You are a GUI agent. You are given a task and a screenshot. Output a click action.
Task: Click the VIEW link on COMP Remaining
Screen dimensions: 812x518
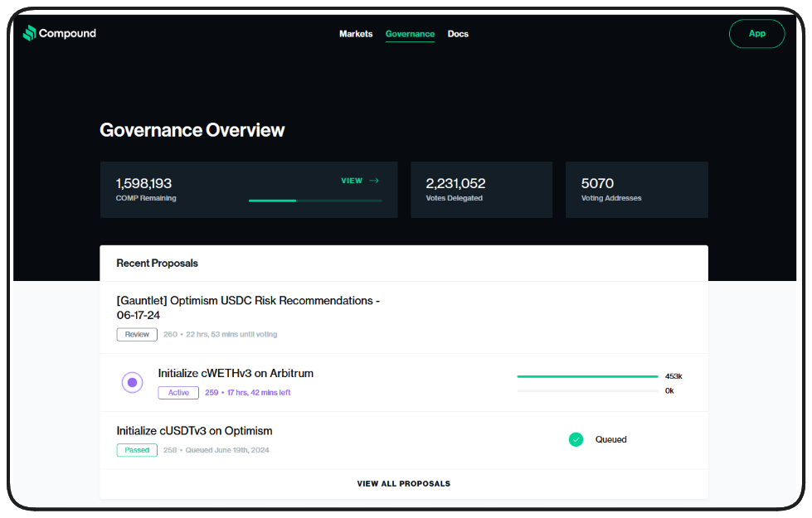coord(352,181)
